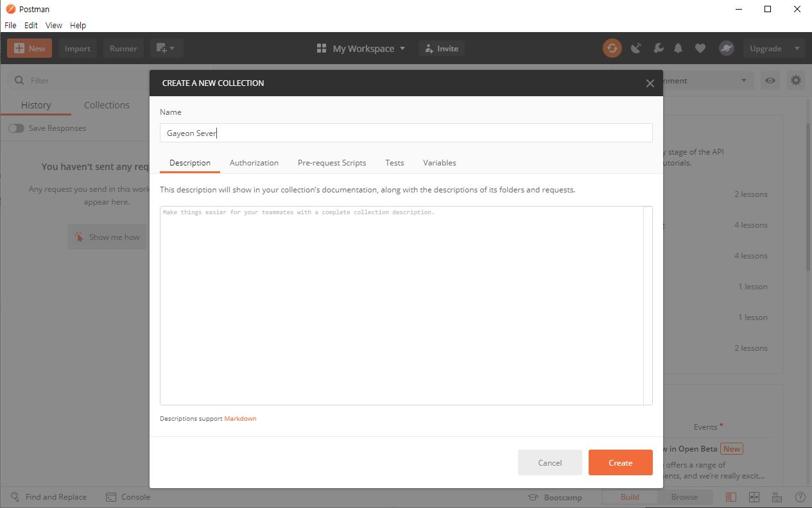812x508 pixels.
Task: Click the sync status icon
Action: 612,48
